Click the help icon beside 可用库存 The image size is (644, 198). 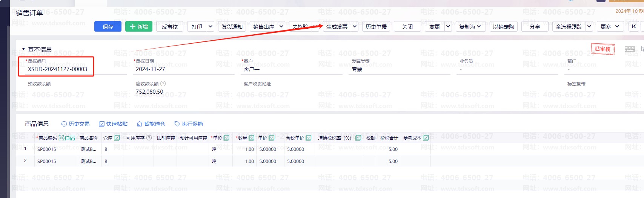[x=149, y=138]
